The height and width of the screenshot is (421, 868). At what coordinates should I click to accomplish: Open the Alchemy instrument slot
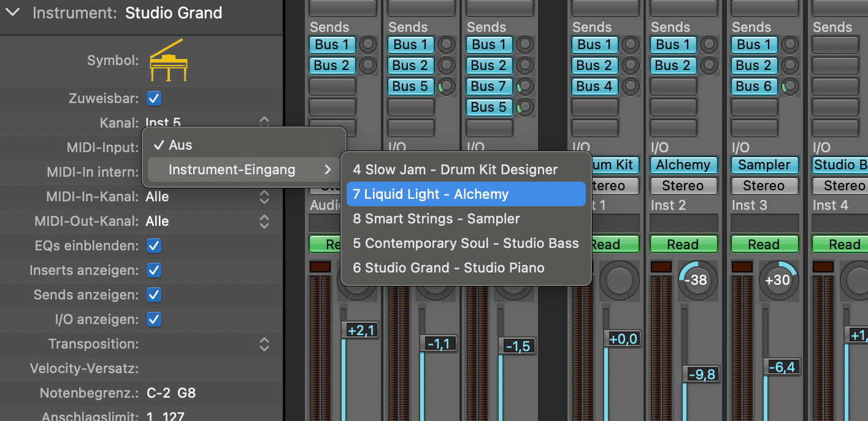coord(683,164)
